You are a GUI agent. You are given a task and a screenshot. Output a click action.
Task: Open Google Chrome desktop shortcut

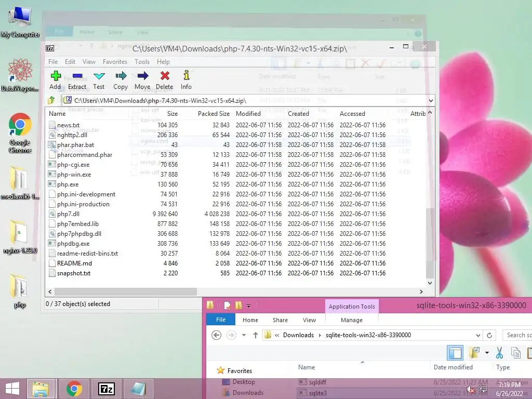click(20, 133)
